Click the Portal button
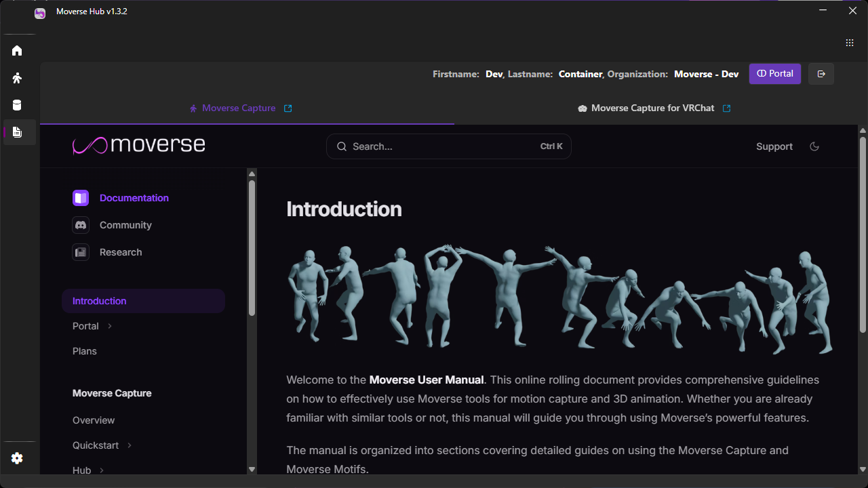Viewport: 868px width, 488px height. 775,74
